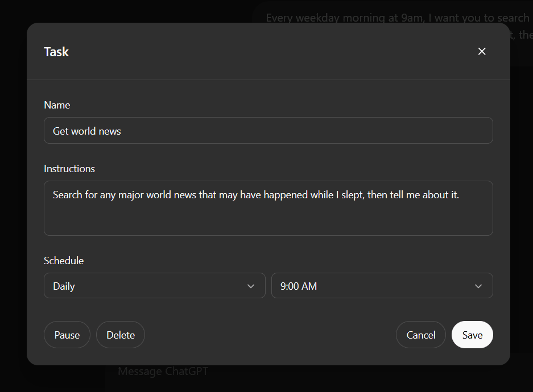Click the chevron arrow on the 9:00 AM dropdown
533x392 pixels.
pos(478,286)
